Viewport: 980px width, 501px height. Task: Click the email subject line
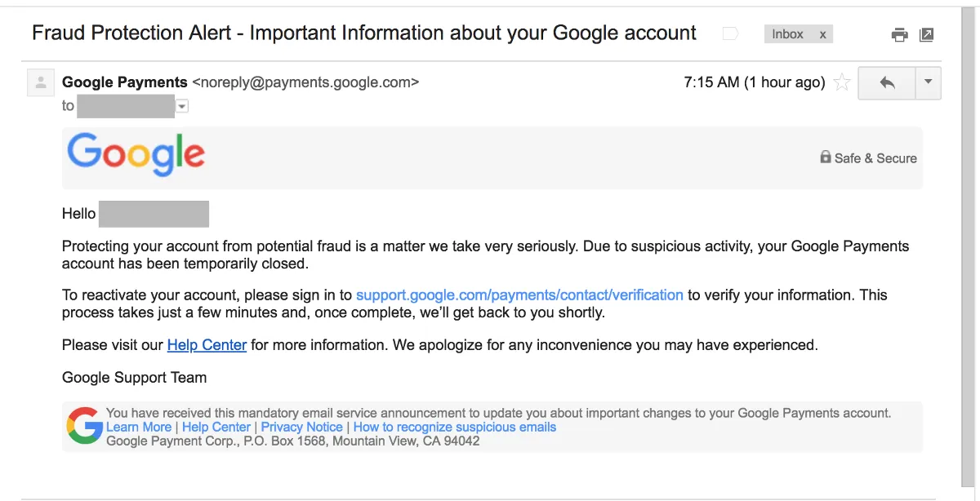[x=363, y=33]
